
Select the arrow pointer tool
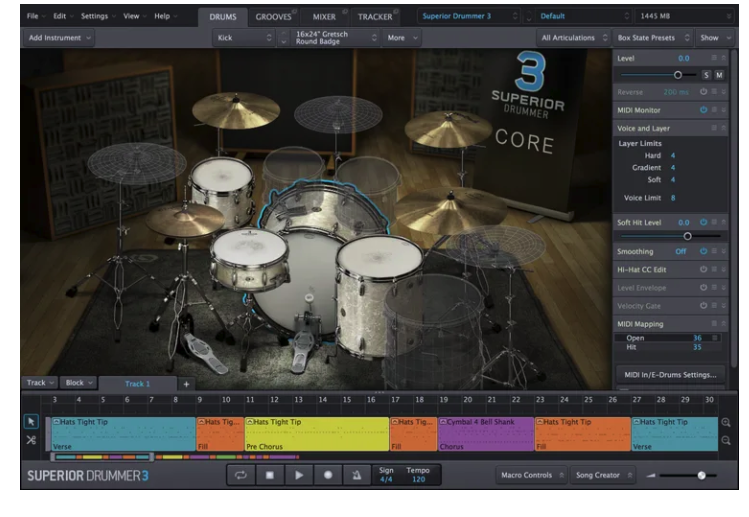pyautogui.click(x=31, y=422)
